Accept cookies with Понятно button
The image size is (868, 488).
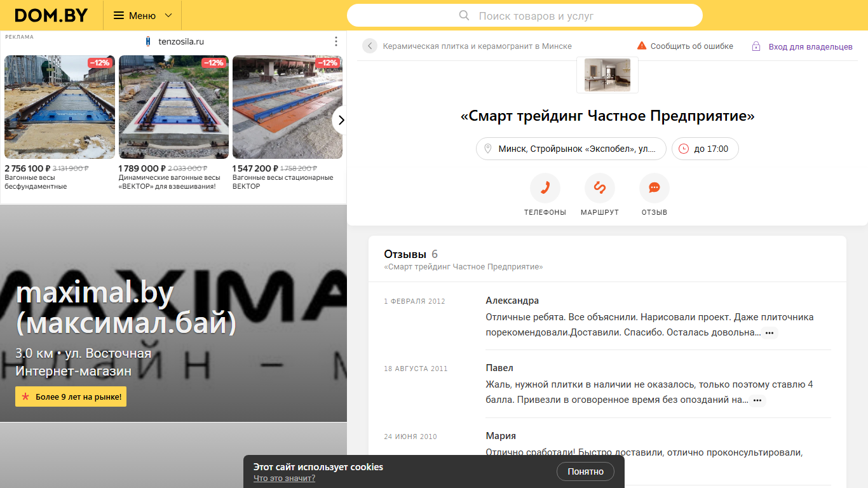click(585, 471)
